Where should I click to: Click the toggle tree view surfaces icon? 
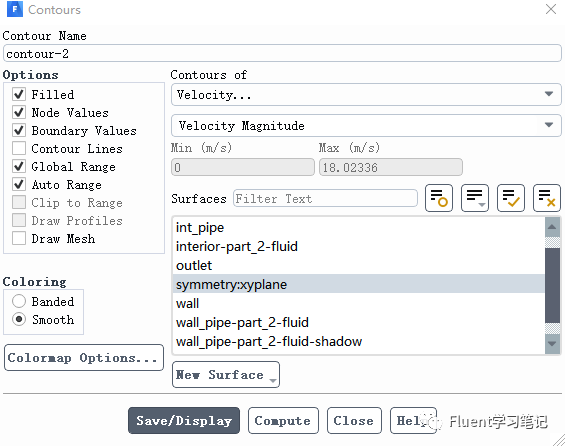(x=439, y=198)
